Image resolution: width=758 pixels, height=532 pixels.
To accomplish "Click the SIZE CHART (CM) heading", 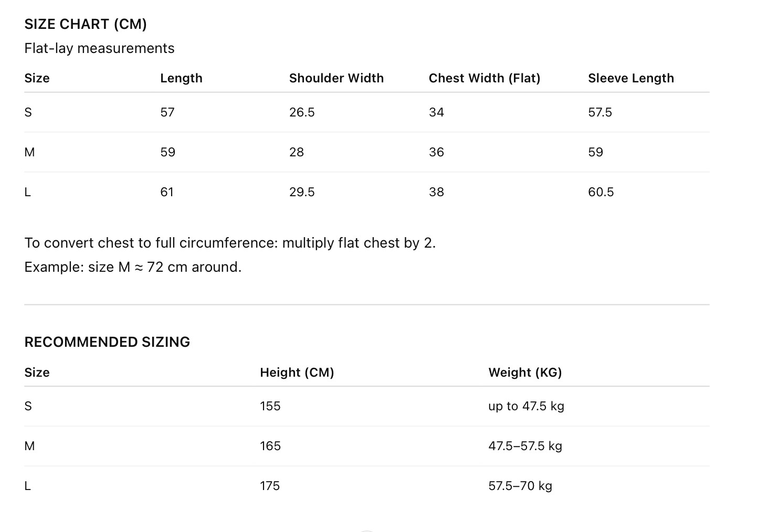I will coord(86,24).
